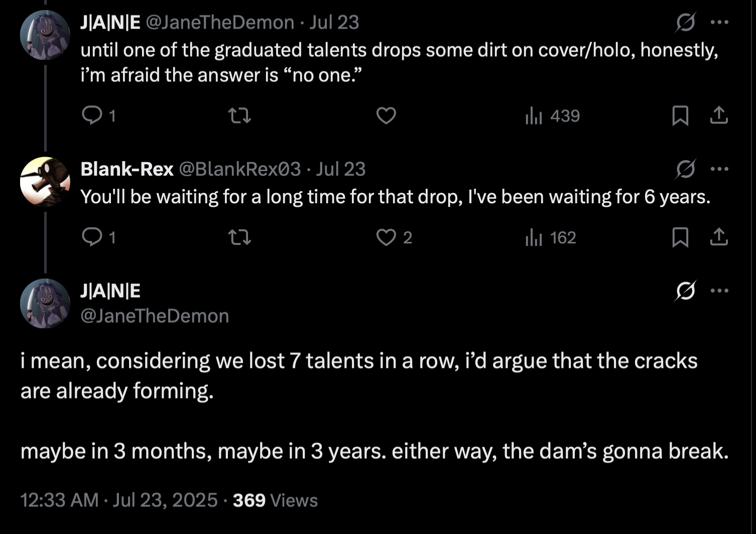
Task: Reply to Blank-Rex's tweet
Action: [92, 237]
